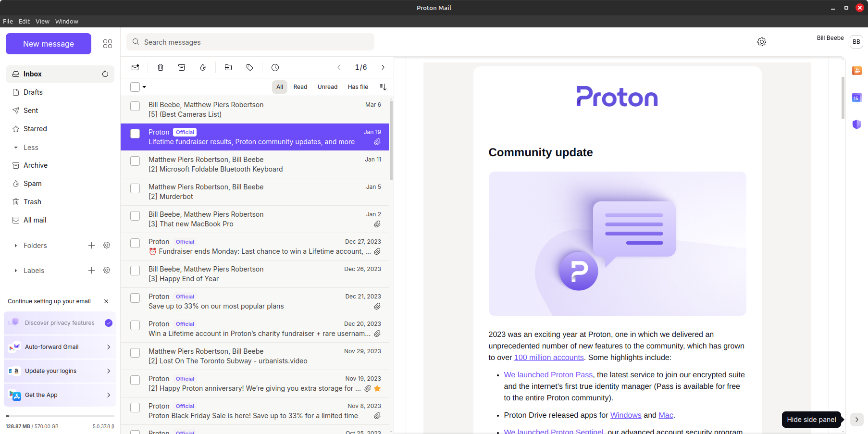Viewport: 868px width, 434px height.
Task: Check the Happy End of Year email
Action: click(x=135, y=271)
